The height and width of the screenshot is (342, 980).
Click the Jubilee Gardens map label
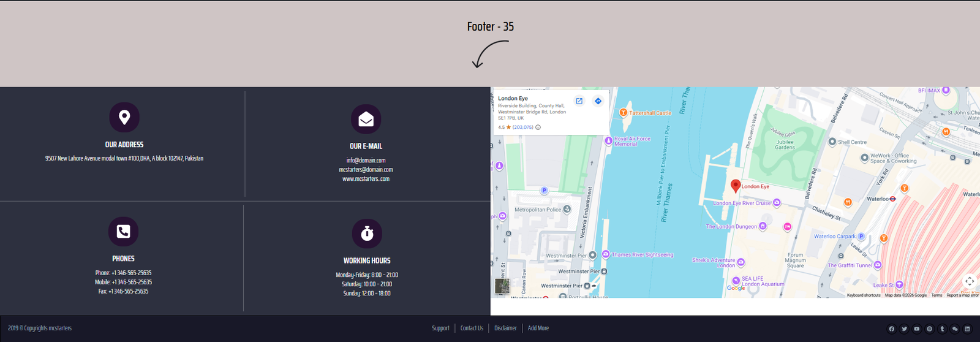(x=785, y=145)
